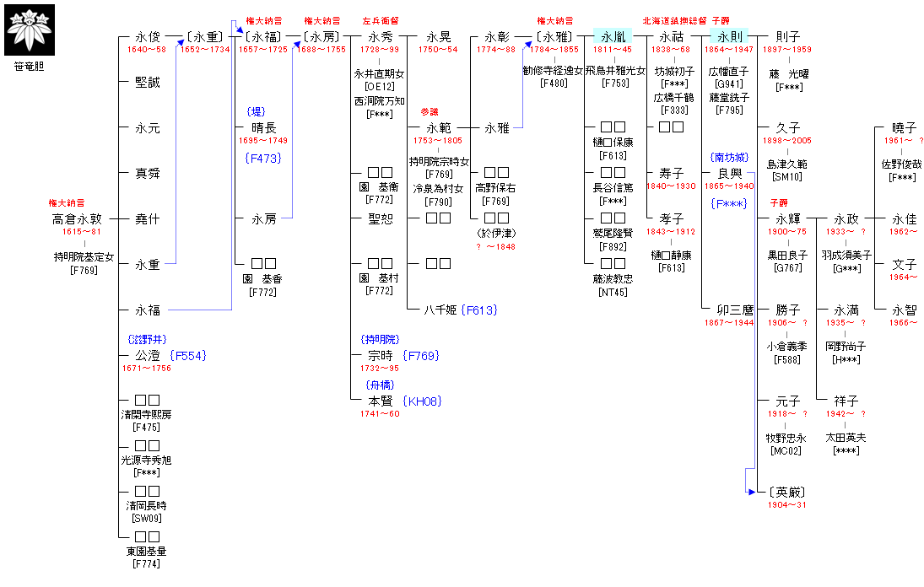Click the name 曉子
Viewport: 924px width, 587px height.
[904, 127]
